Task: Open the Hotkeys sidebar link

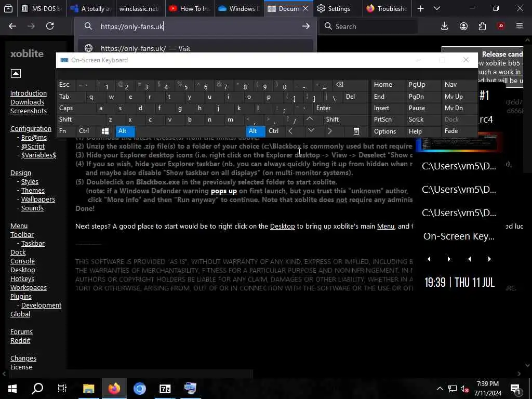Action: click(x=22, y=278)
